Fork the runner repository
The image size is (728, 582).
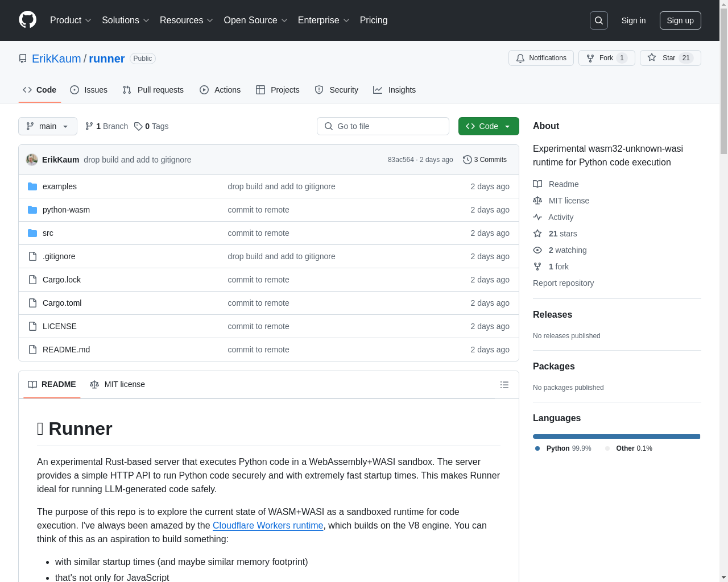606,58
